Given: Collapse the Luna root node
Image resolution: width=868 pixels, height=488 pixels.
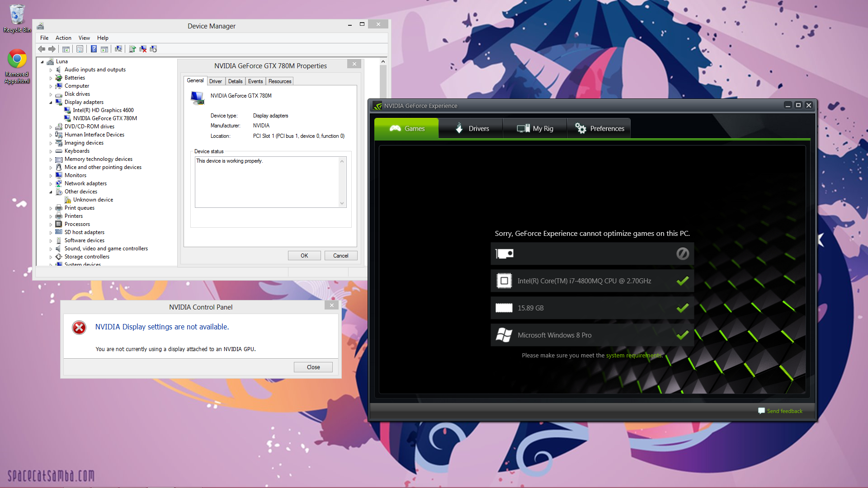Looking at the screenshot, I should point(42,62).
